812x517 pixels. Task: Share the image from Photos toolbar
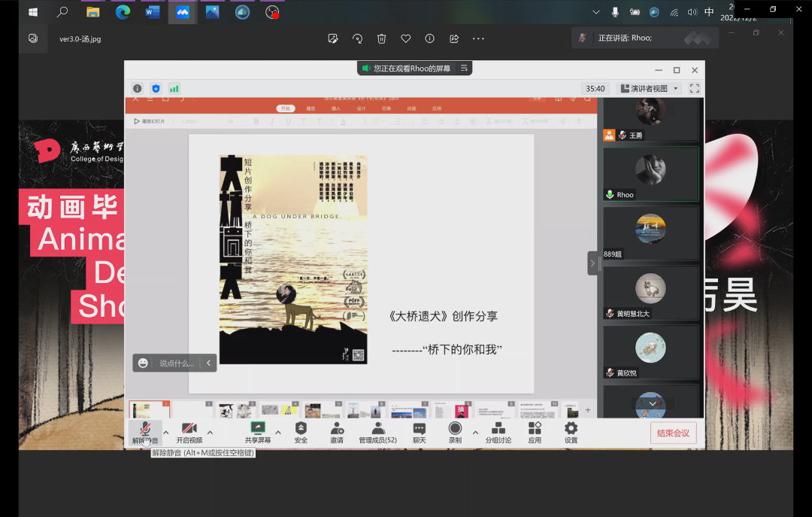454,38
